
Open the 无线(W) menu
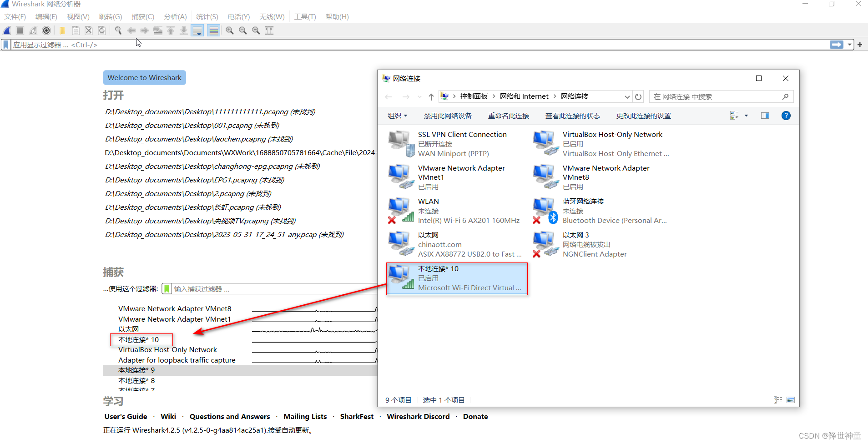[272, 17]
